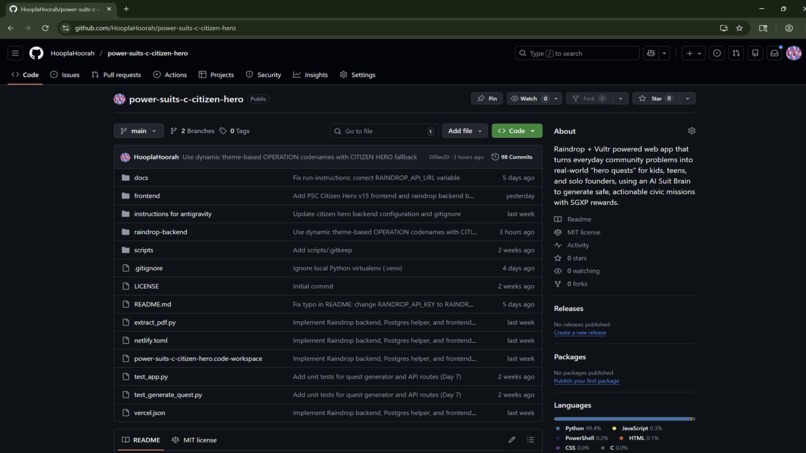Image resolution: width=806 pixels, height=453 pixels.
Task: Open the raindrop-backend folder
Action: [160, 232]
